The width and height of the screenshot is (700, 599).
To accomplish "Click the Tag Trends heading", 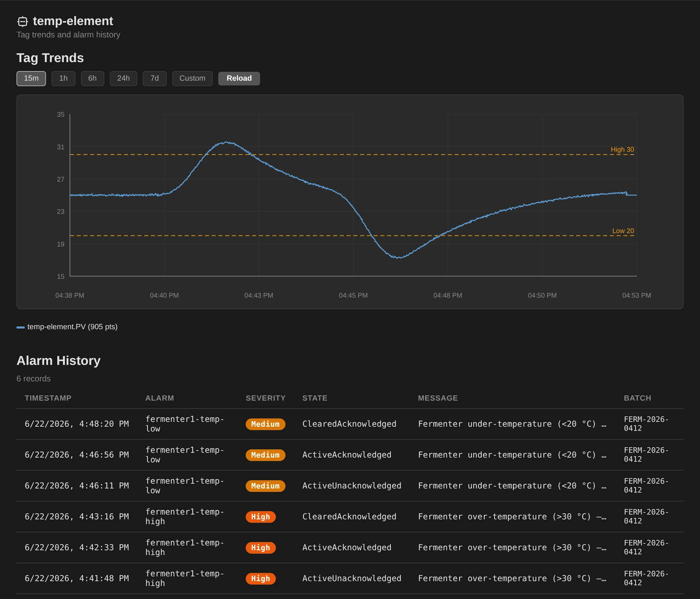I will [x=50, y=58].
